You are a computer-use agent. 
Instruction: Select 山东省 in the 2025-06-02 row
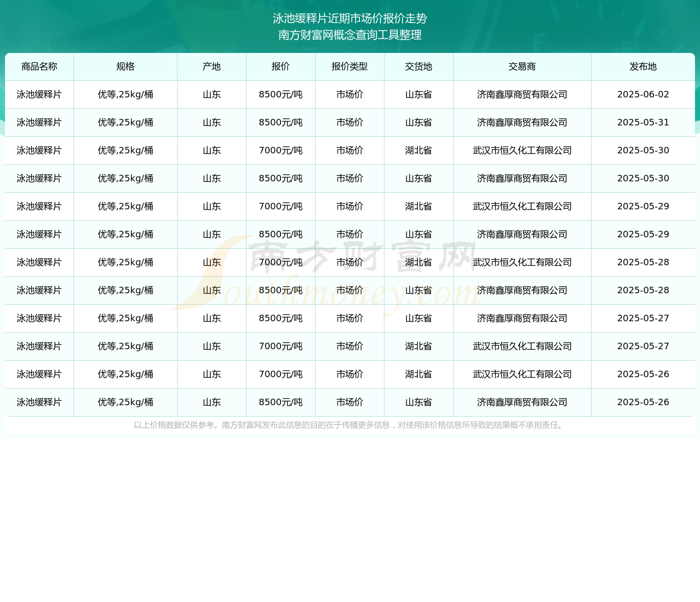click(418, 94)
